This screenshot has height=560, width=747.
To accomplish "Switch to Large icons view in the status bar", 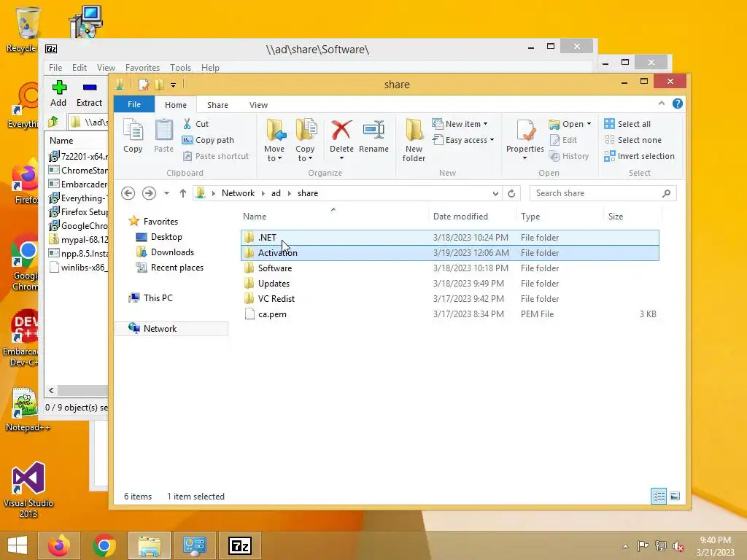I will [675, 496].
